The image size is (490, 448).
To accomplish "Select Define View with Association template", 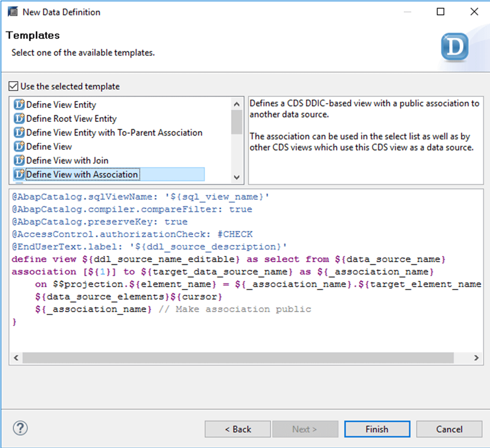I will 83,174.
